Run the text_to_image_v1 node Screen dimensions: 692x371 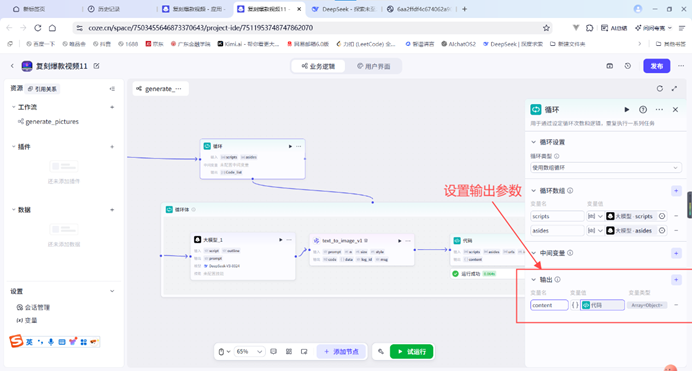pos(399,241)
